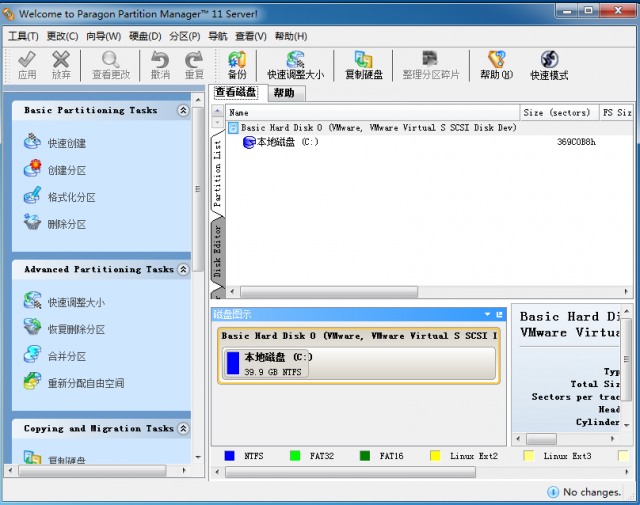Click the blue NTFS legend swatch
Screen dimensions: 640x505
(229, 456)
